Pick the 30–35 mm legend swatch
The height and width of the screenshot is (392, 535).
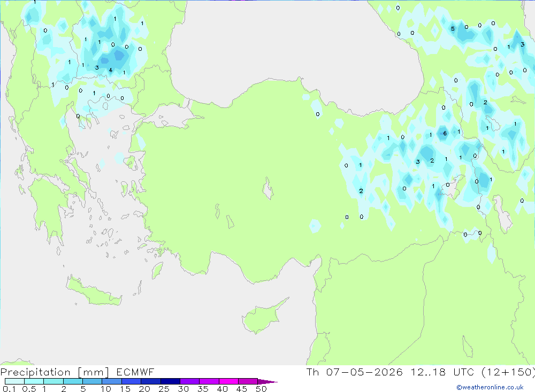[190, 381]
